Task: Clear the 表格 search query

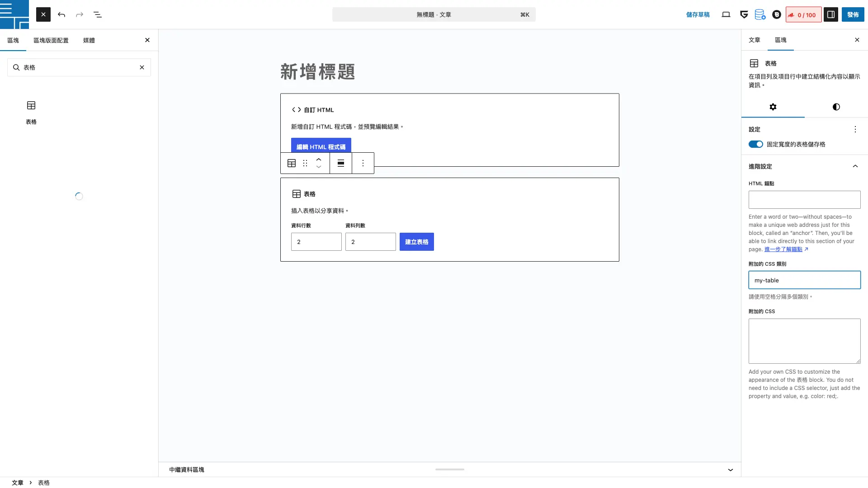Action: click(x=142, y=67)
